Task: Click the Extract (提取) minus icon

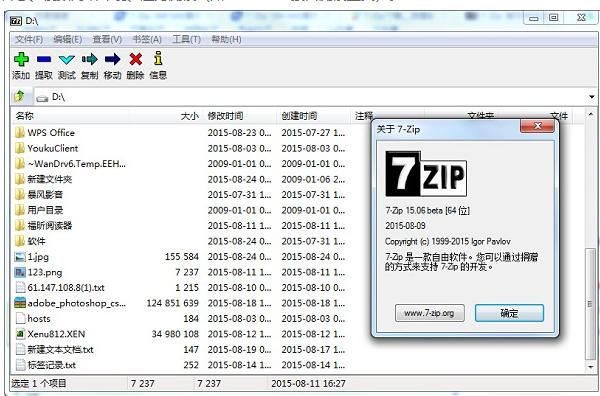Action: point(44,59)
